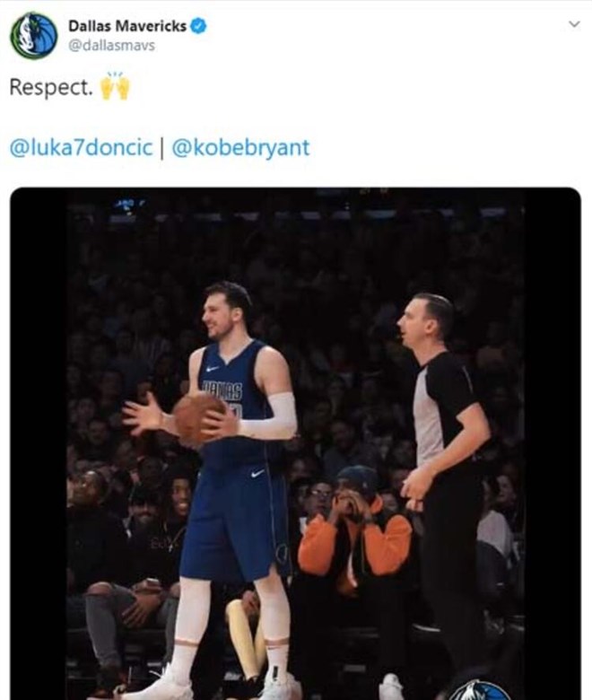Viewport: 592px width, 700px height.
Task: Open the @kobebryant mention
Action: 240,148
